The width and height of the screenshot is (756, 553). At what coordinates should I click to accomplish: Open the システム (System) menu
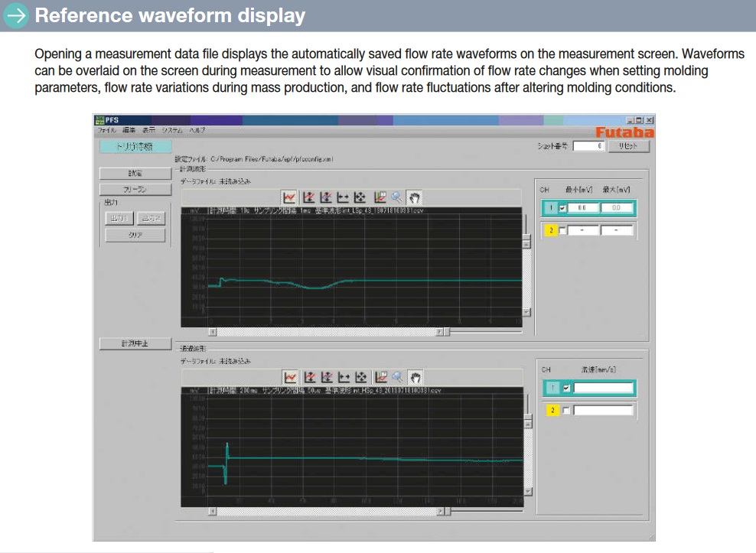[172, 131]
